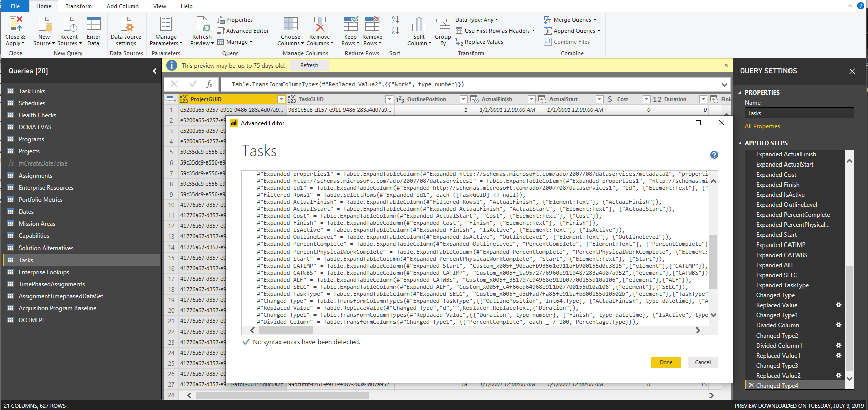868x410 pixels.
Task: Open help icon in Advanced Editor
Action: pos(714,155)
